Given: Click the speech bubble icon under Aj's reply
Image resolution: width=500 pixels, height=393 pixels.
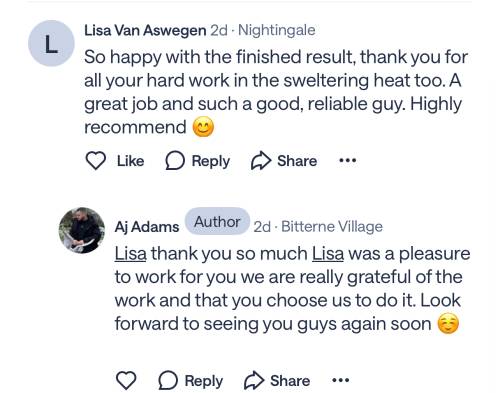Looking at the screenshot, I should 168,380.
